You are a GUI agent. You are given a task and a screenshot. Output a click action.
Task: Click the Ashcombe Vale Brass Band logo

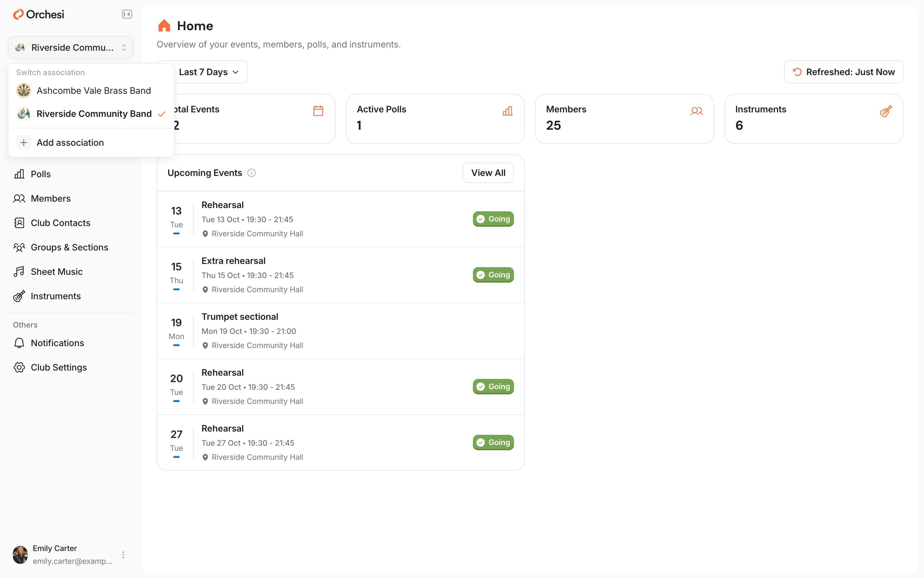[24, 91]
